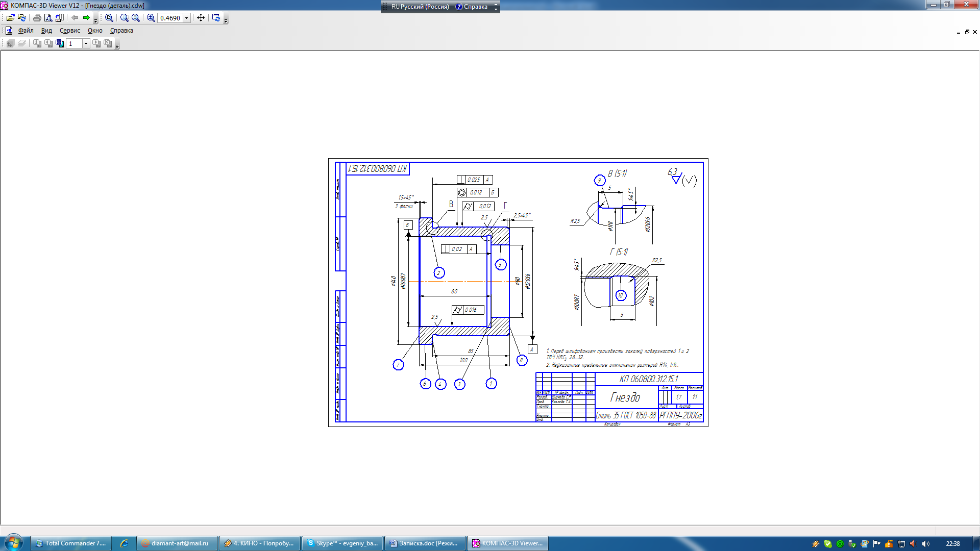Click the sheet number field showing 1
Viewport: 980px width, 551px height.
[75, 43]
